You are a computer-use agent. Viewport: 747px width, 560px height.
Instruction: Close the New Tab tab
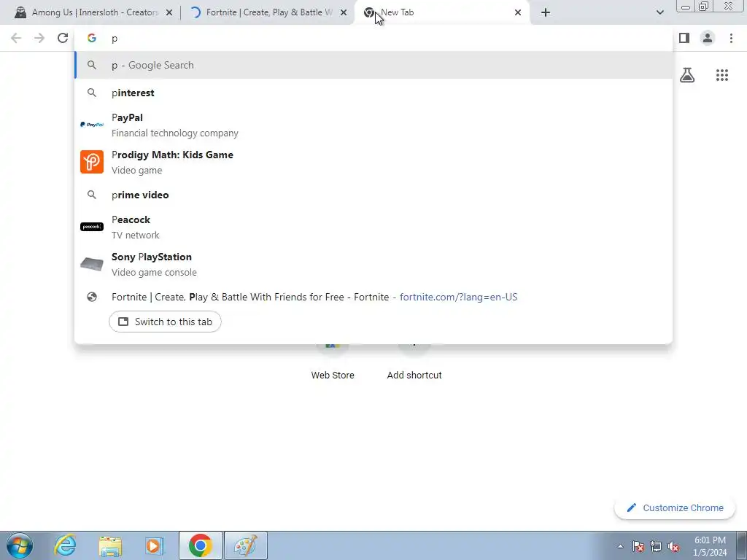click(x=518, y=12)
